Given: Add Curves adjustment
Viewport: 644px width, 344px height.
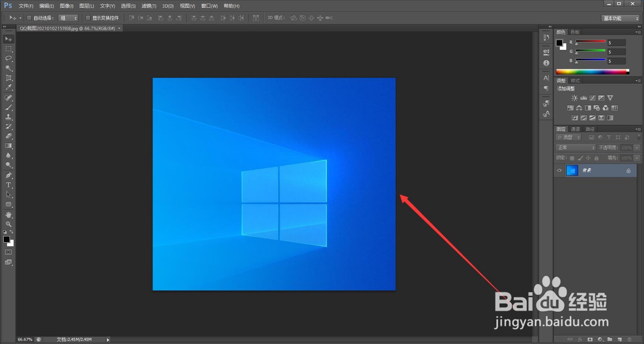Looking at the screenshot, I should [592, 98].
